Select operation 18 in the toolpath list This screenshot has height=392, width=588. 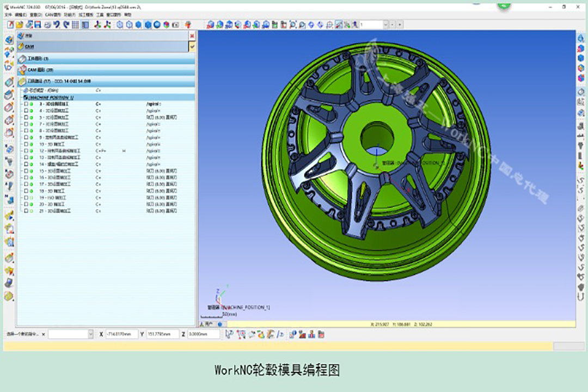[x=107, y=191]
